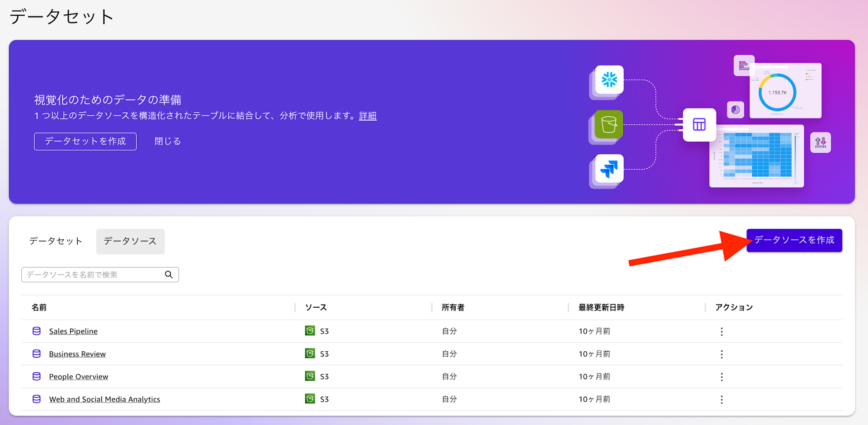Click the search magnifier icon in the search box

[168, 274]
